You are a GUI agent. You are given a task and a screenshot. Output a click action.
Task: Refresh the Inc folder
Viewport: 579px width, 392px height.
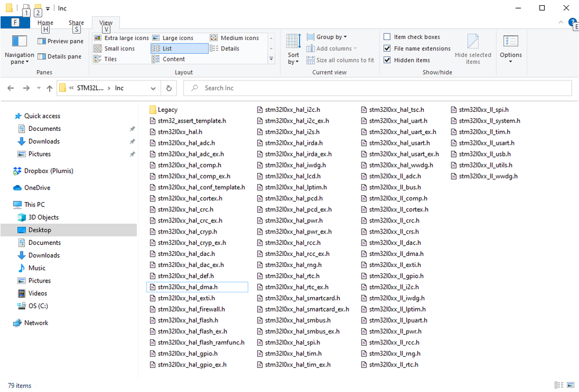click(169, 88)
